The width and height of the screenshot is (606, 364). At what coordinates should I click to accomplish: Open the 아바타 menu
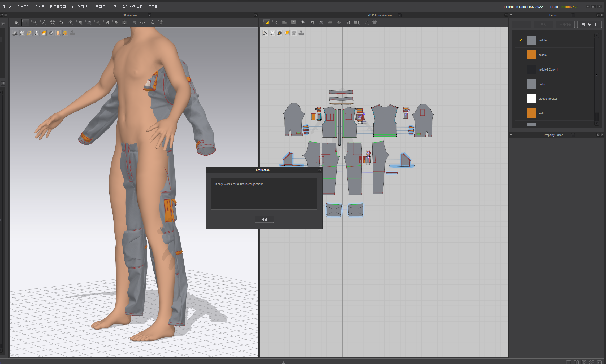[x=40, y=7]
